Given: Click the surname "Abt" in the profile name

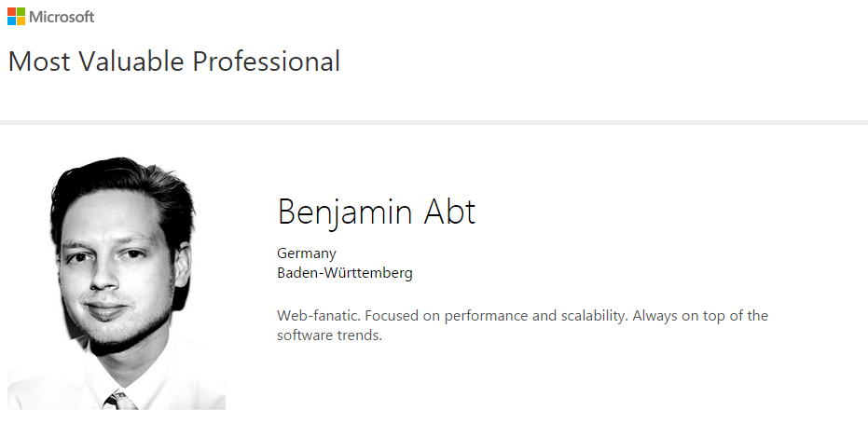Looking at the screenshot, I should [451, 212].
